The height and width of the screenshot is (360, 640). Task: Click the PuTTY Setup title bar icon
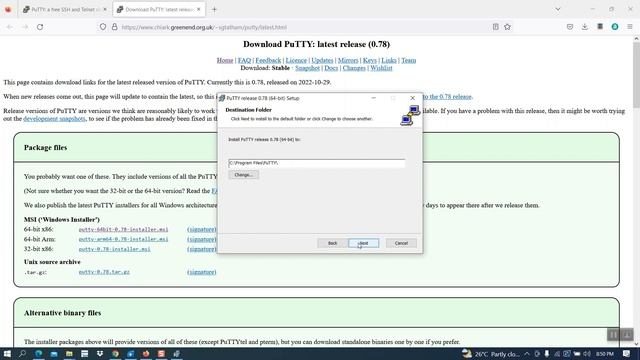(222, 98)
